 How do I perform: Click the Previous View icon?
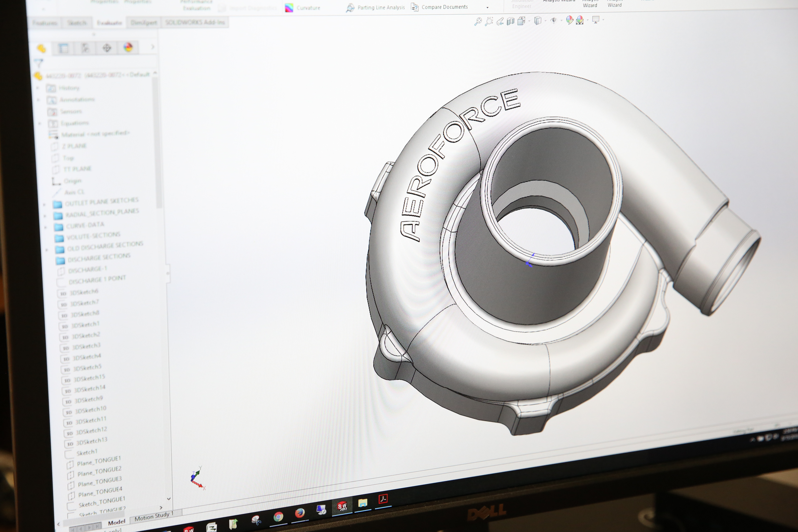pos(500,22)
